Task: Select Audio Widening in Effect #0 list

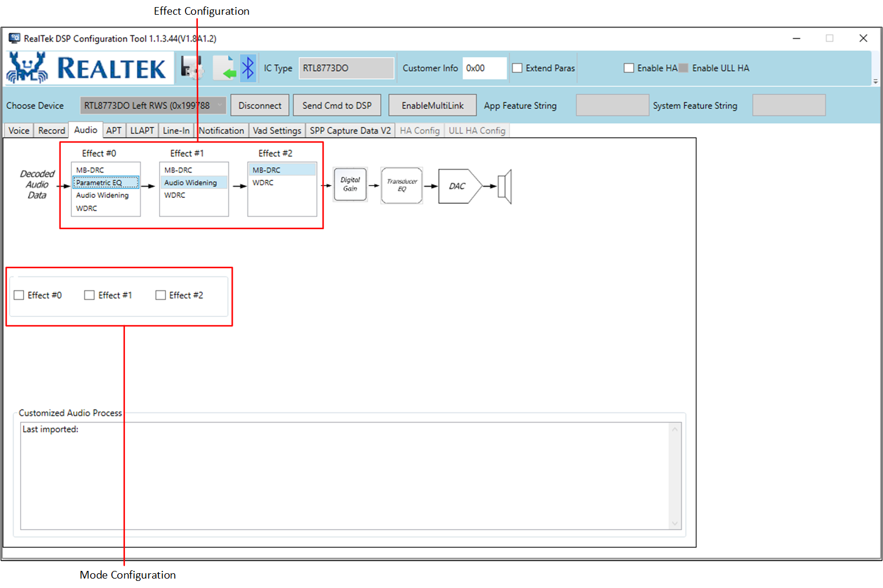Action: tap(106, 195)
